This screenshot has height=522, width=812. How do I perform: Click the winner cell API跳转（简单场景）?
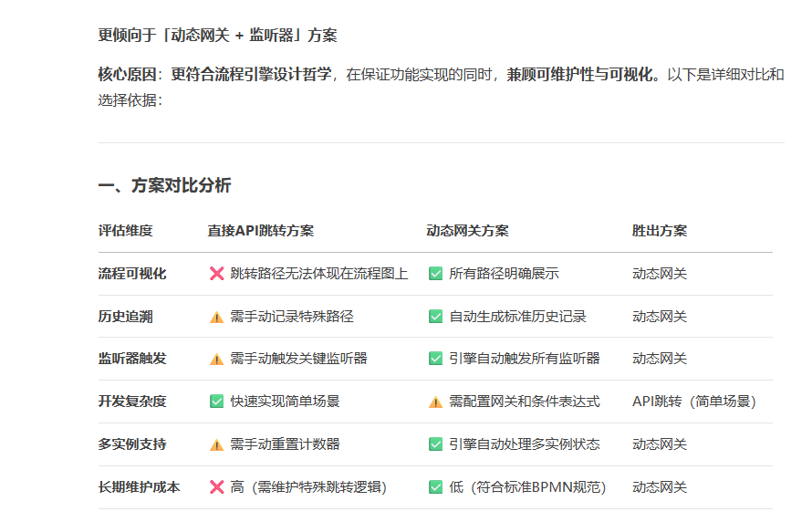(694, 402)
